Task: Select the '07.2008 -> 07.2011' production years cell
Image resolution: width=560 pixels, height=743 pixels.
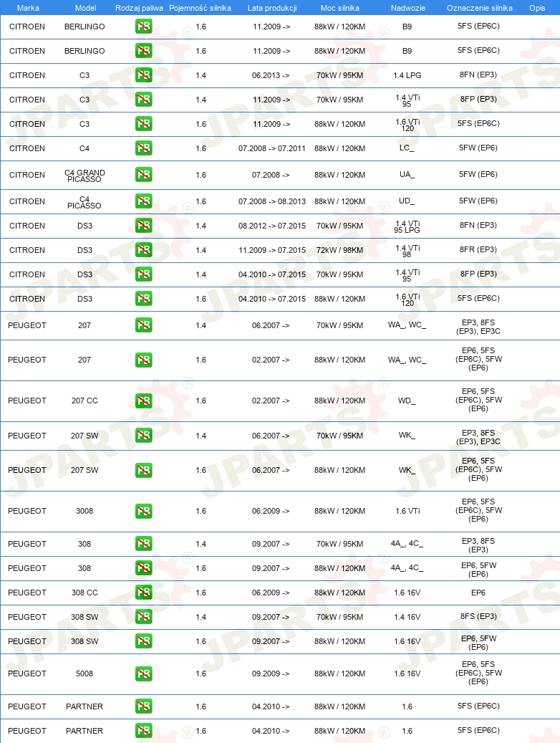Action: (272, 148)
